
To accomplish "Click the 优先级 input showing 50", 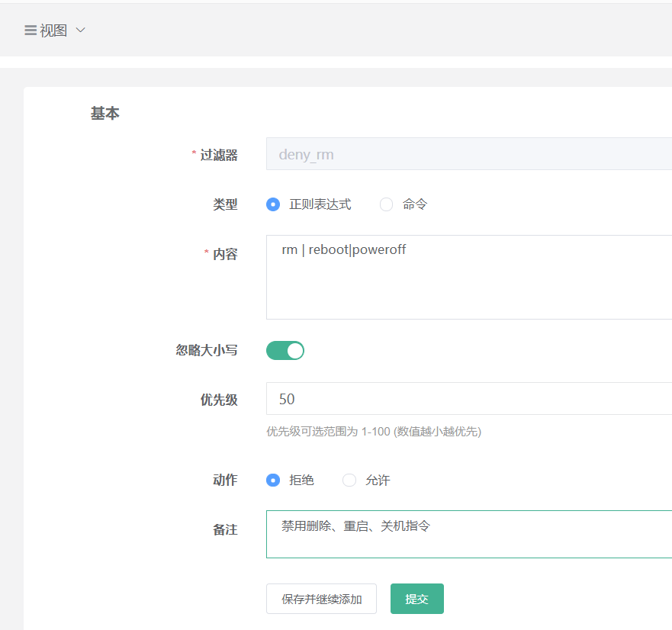I will (x=469, y=399).
